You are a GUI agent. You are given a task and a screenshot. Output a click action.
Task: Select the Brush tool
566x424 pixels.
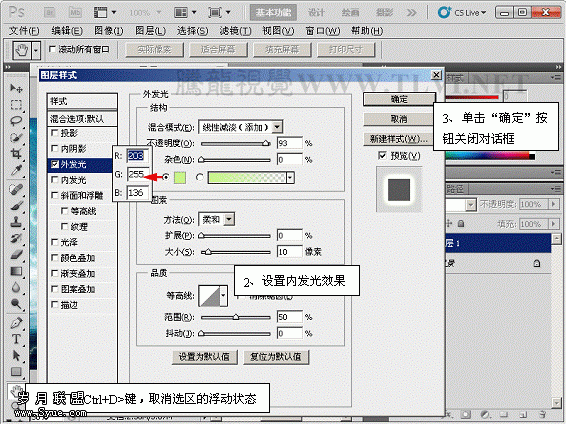coord(16,206)
